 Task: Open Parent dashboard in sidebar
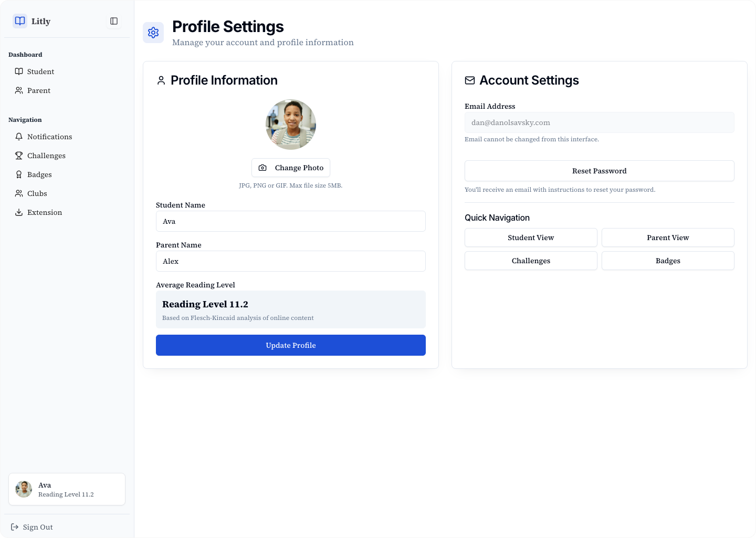(x=39, y=90)
